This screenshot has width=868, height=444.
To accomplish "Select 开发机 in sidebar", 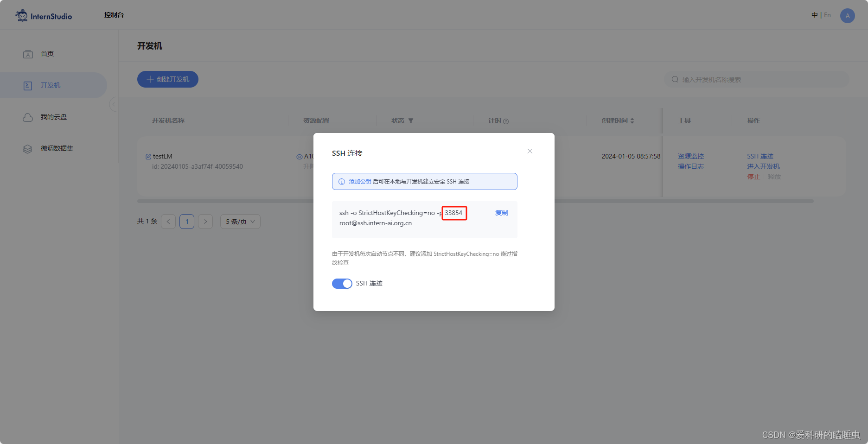I will (53, 85).
